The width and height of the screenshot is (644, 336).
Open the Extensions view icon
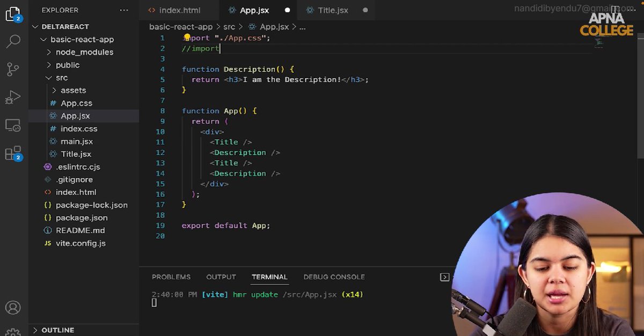pos(13,153)
